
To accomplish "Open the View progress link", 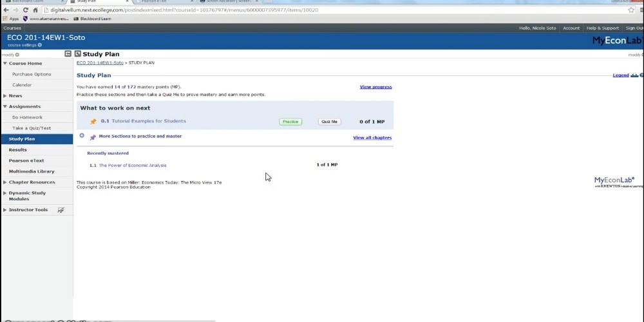I will (375, 87).
